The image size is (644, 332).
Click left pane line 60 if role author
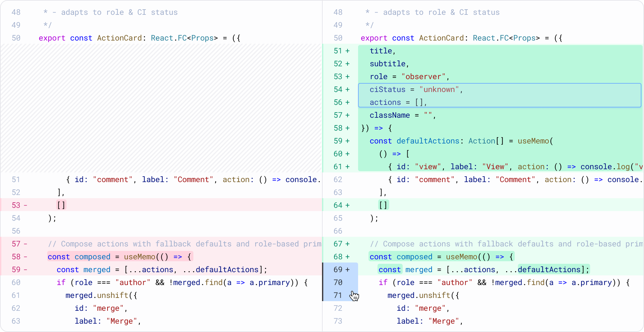click(161, 282)
